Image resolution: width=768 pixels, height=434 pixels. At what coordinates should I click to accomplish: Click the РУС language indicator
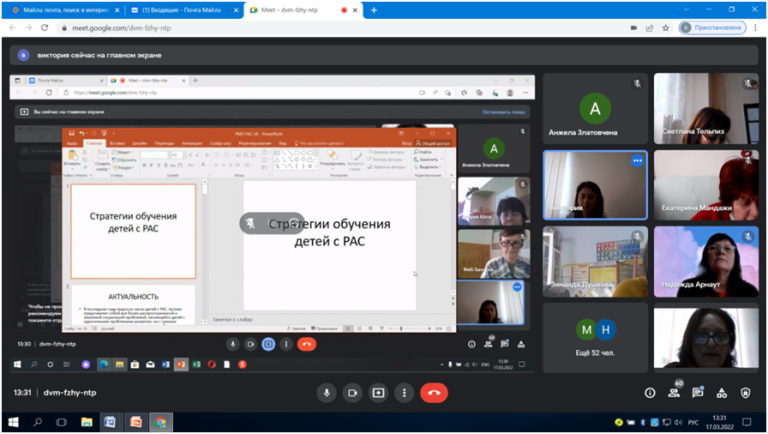click(x=693, y=422)
